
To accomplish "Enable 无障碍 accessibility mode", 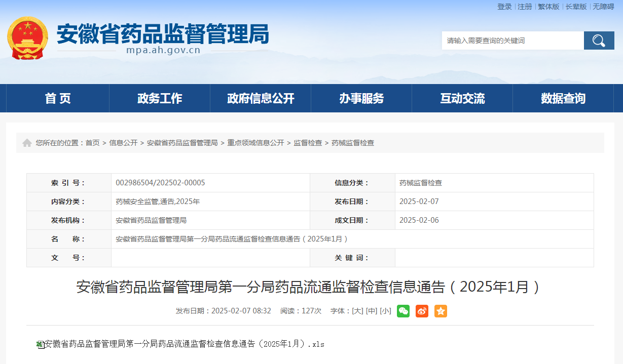I will [x=603, y=7].
